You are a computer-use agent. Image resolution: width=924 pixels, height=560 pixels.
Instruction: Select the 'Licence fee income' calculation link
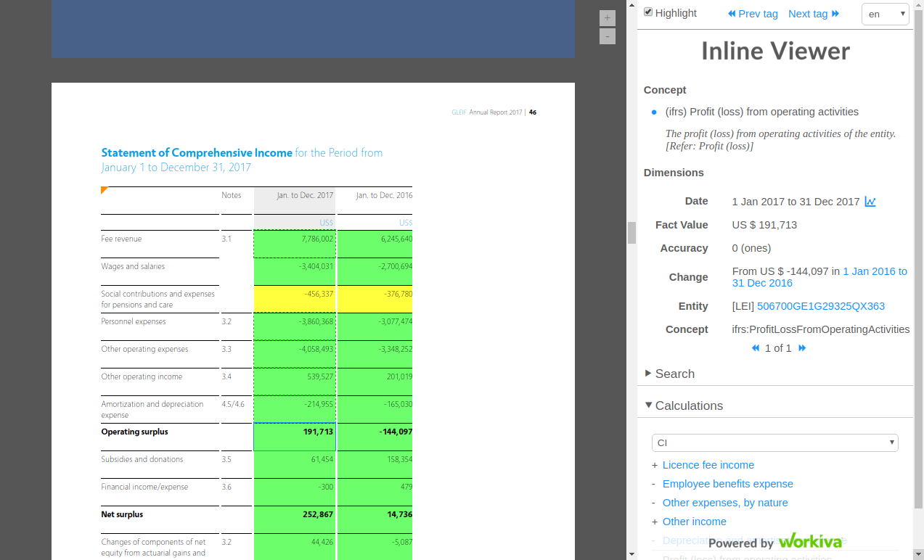point(708,465)
